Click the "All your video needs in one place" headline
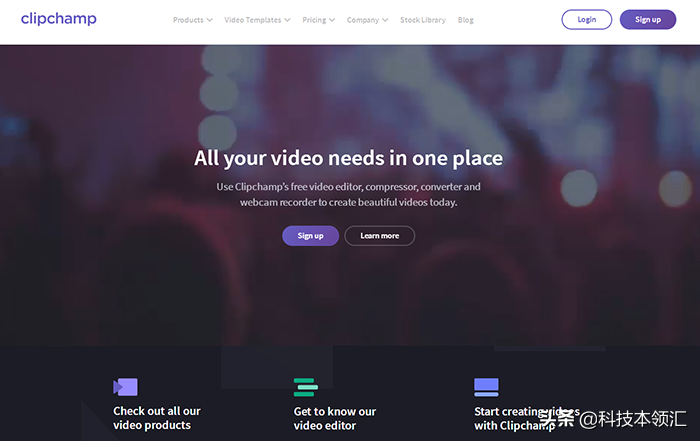The height and width of the screenshot is (441, 700). 349,158
